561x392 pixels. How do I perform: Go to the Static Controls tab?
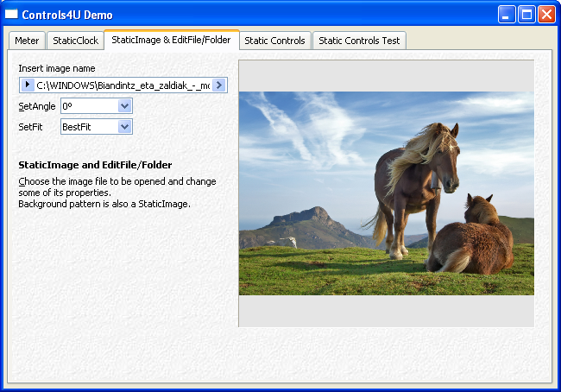click(x=274, y=41)
